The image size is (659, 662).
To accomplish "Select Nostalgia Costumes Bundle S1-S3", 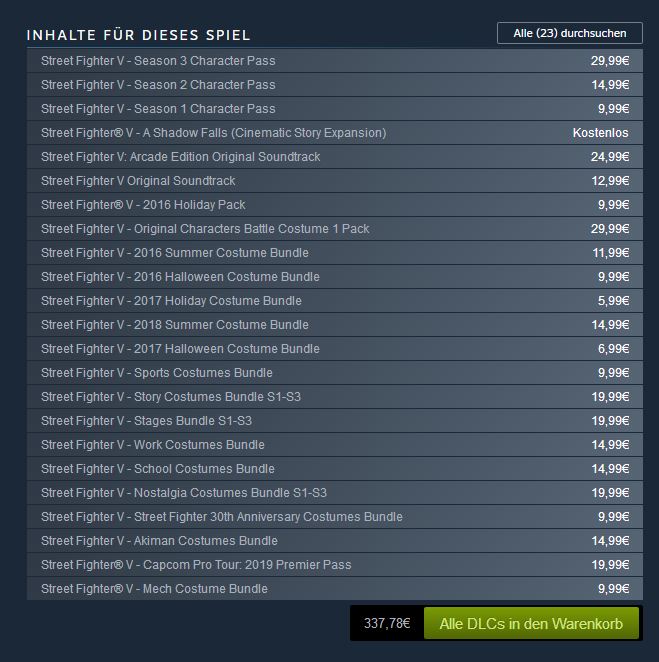I will coord(335,493).
